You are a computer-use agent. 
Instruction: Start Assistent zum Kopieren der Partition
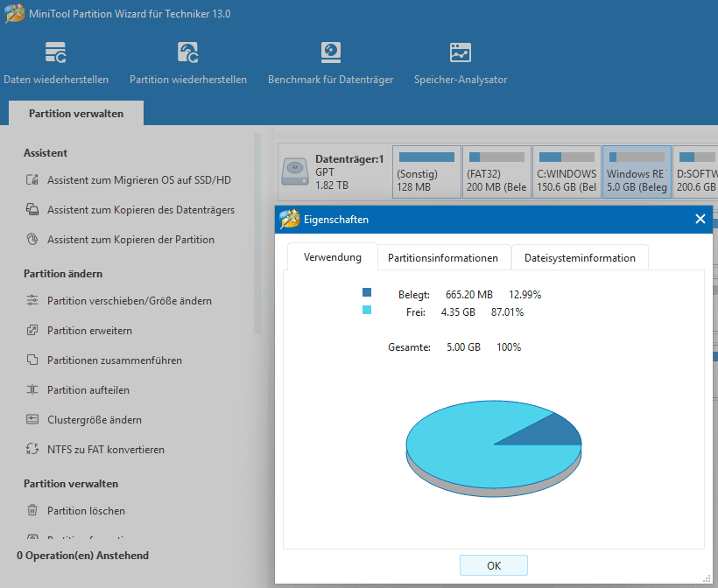130,240
